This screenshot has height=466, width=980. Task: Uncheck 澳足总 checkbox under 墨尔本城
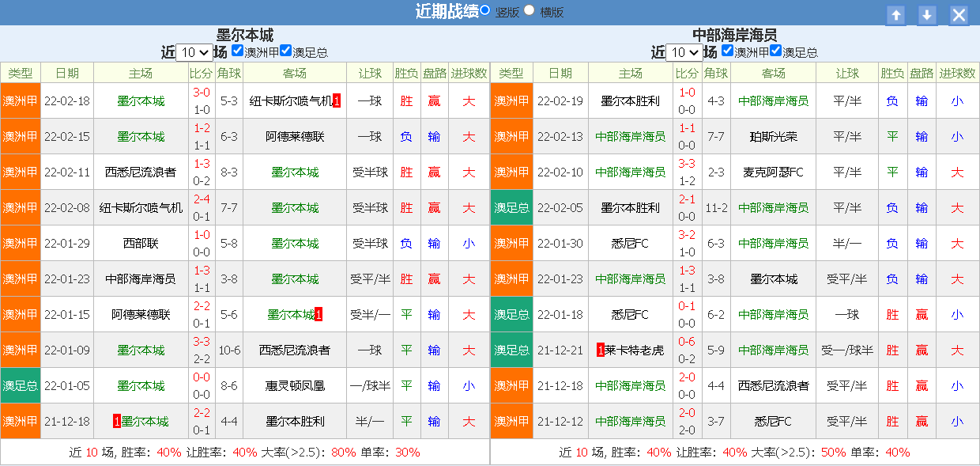coord(285,51)
